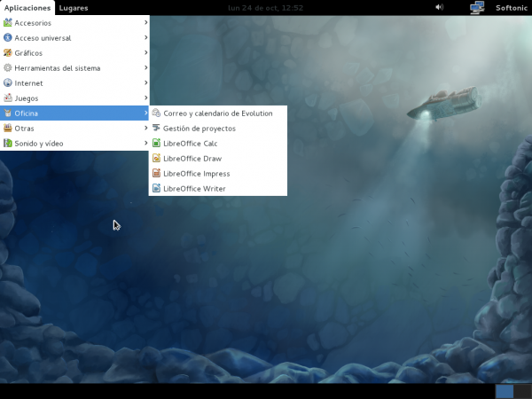Image resolution: width=532 pixels, height=399 pixels.
Task: Launch LibreOffice Draw
Action: pyautogui.click(x=218, y=159)
